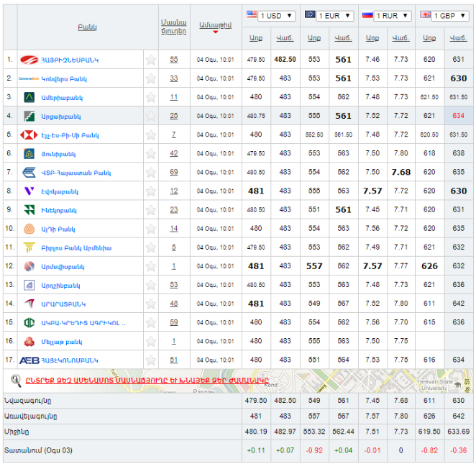Click the VTB-Armenia bank logo icon

(x=29, y=173)
